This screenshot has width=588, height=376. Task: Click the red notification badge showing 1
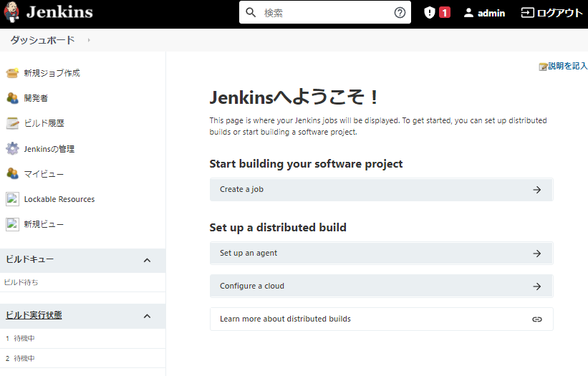click(x=444, y=13)
